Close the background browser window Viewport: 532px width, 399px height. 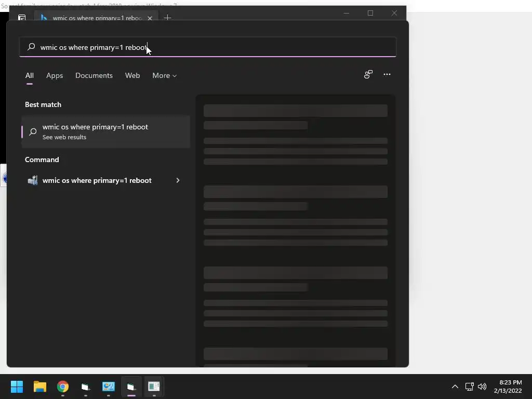point(394,13)
